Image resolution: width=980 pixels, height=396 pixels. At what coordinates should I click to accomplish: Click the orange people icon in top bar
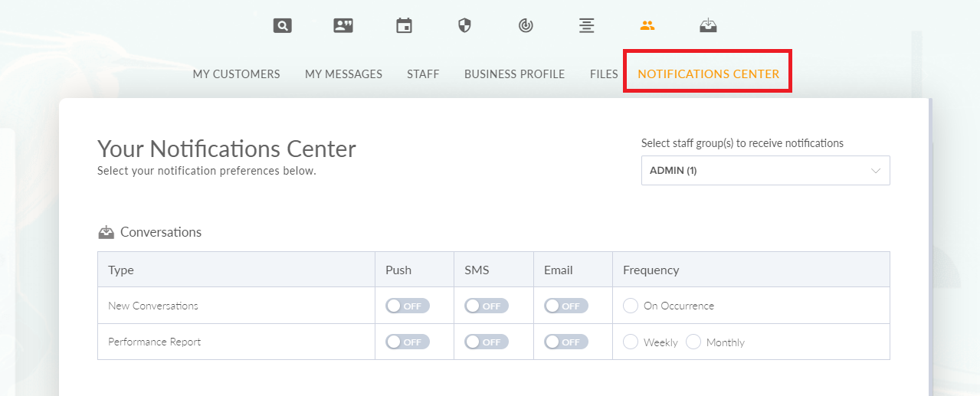(x=647, y=25)
